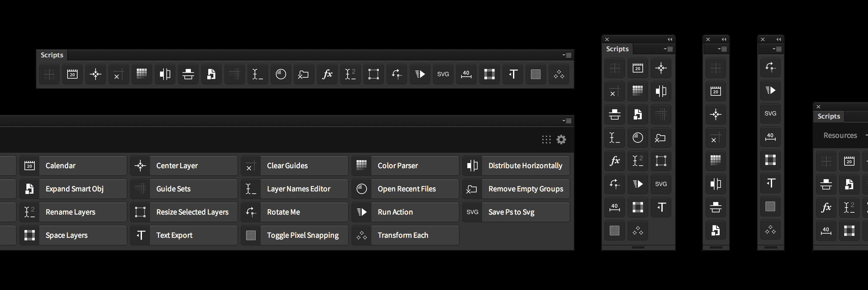Select Scripts tab in three-column panel
Viewport: 868px width, 290px height.
tap(617, 49)
